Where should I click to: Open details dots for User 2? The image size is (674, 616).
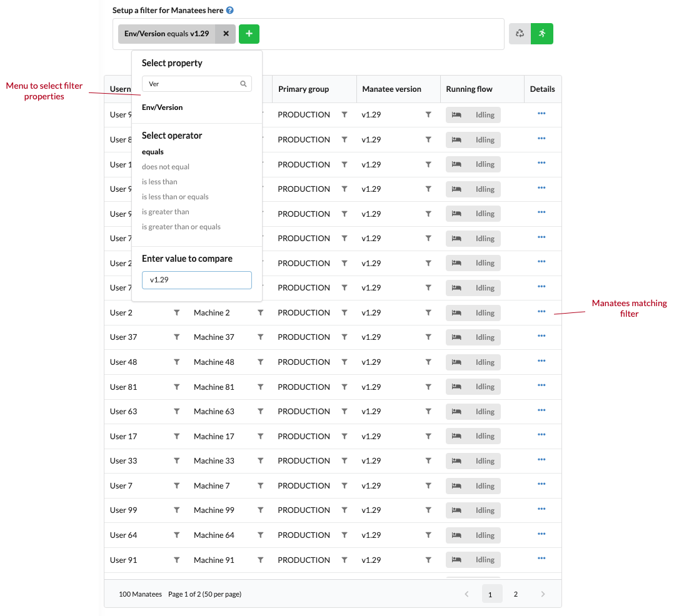pos(541,312)
